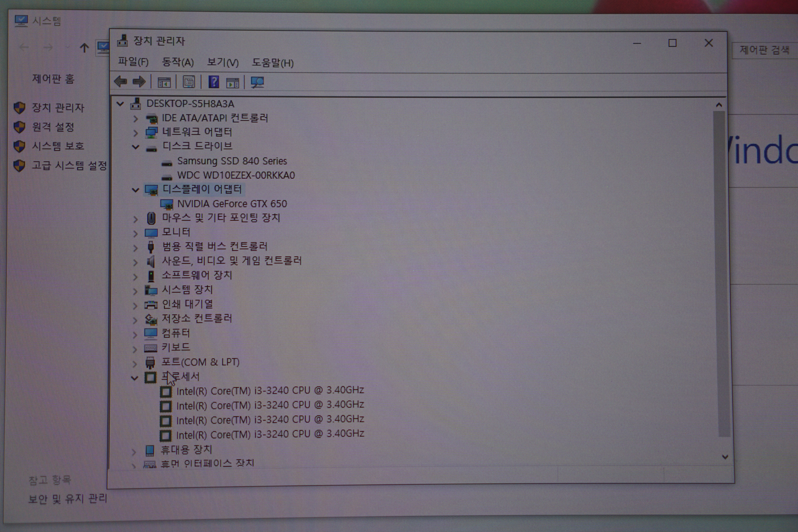
Task: Collapse the 프로세서 processors node
Action: pyautogui.click(x=135, y=378)
